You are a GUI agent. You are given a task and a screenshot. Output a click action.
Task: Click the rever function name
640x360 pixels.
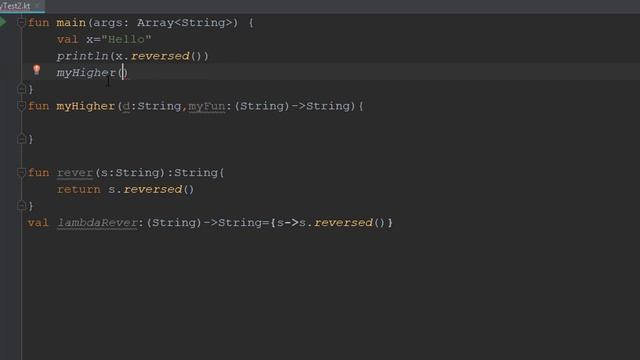point(75,173)
